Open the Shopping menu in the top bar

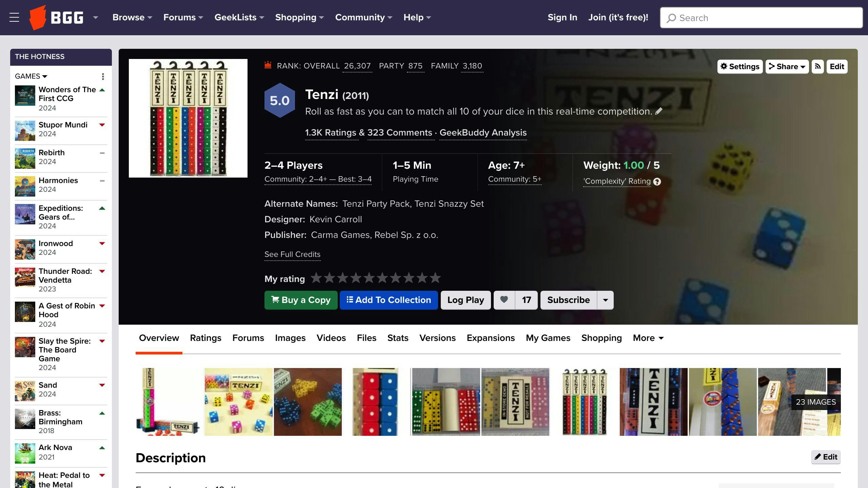(299, 17)
